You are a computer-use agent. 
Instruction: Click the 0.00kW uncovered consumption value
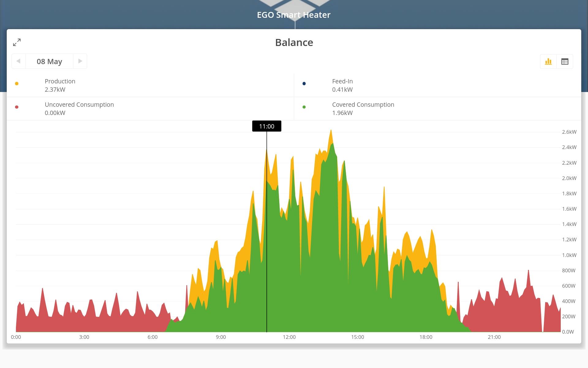coord(55,113)
